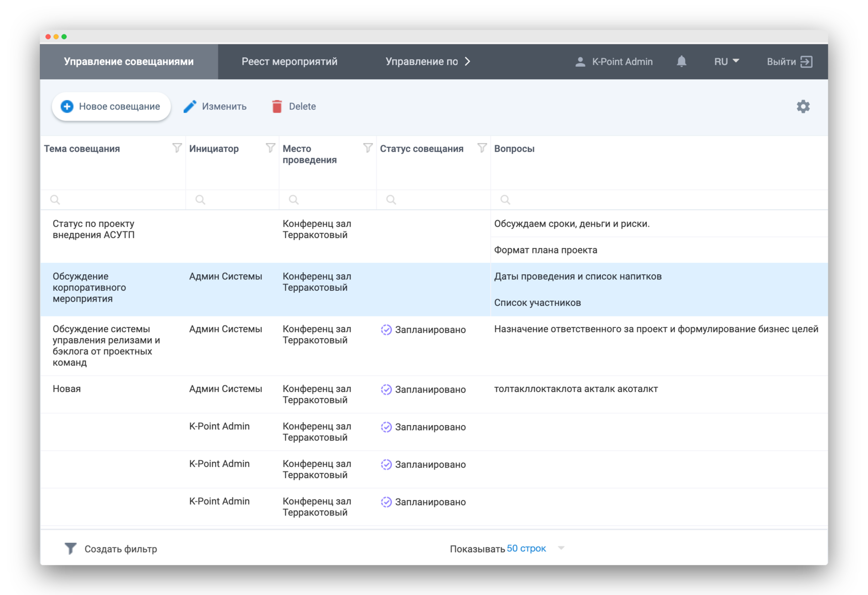Click search icon under Инициатор
The image size is (868, 595).
click(x=200, y=199)
